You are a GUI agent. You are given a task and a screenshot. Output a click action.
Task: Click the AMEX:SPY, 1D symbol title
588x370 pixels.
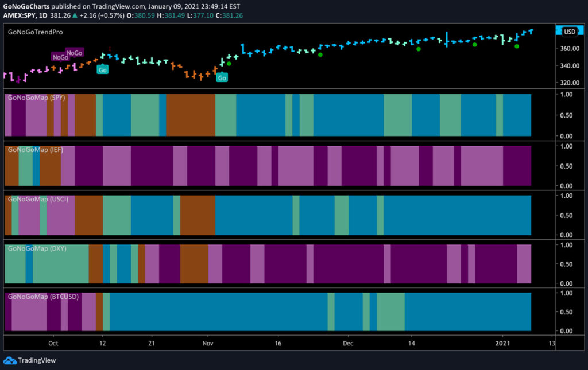pyautogui.click(x=25, y=15)
